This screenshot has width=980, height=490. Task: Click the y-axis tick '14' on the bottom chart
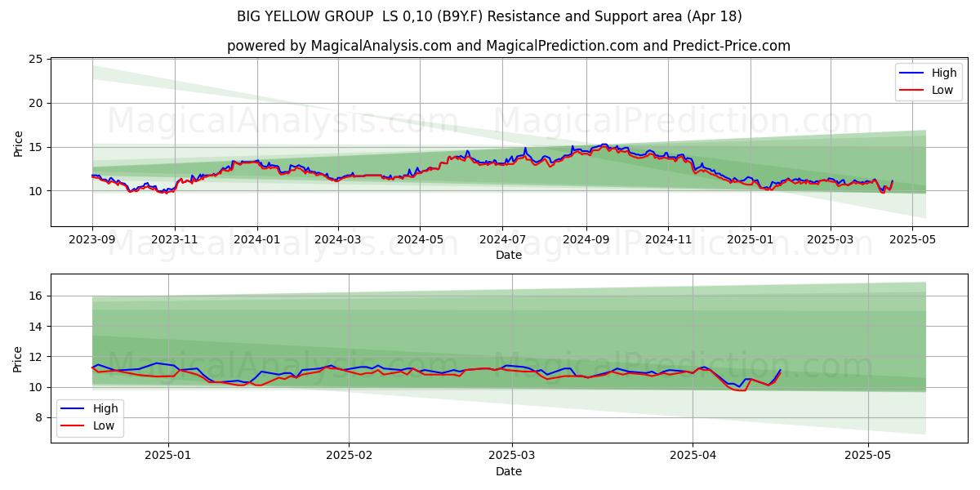36,327
